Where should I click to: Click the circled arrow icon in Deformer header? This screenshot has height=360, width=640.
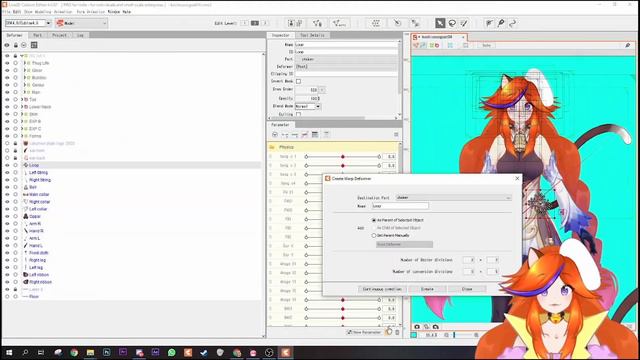click(24, 45)
